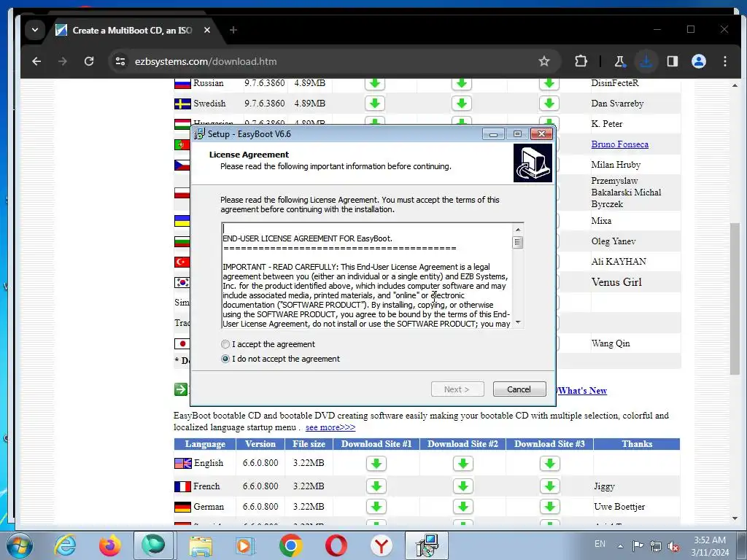Download Russian version from Site #1
The height and width of the screenshot is (560, 747).
click(x=375, y=83)
